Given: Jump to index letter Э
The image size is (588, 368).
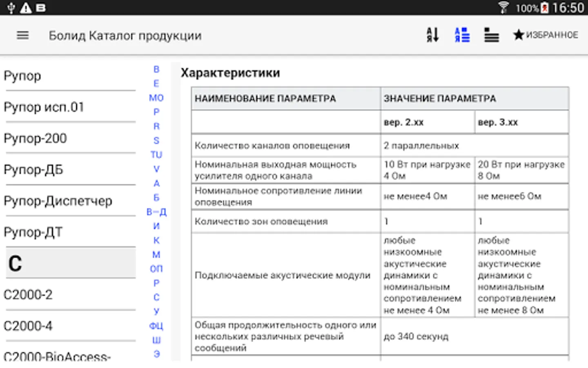Looking at the screenshot, I should [x=156, y=354].
